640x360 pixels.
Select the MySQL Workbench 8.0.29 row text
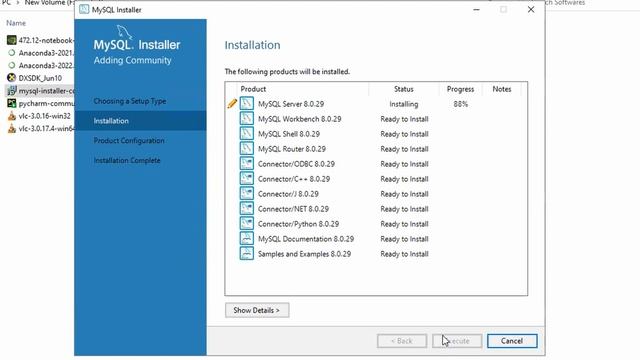[300, 119]
